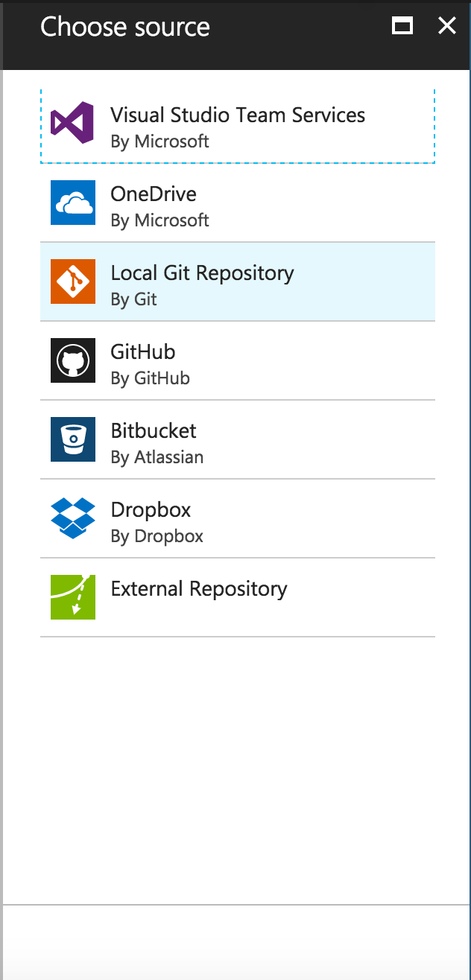Close the Choose source blade

(x=447, y=26)
